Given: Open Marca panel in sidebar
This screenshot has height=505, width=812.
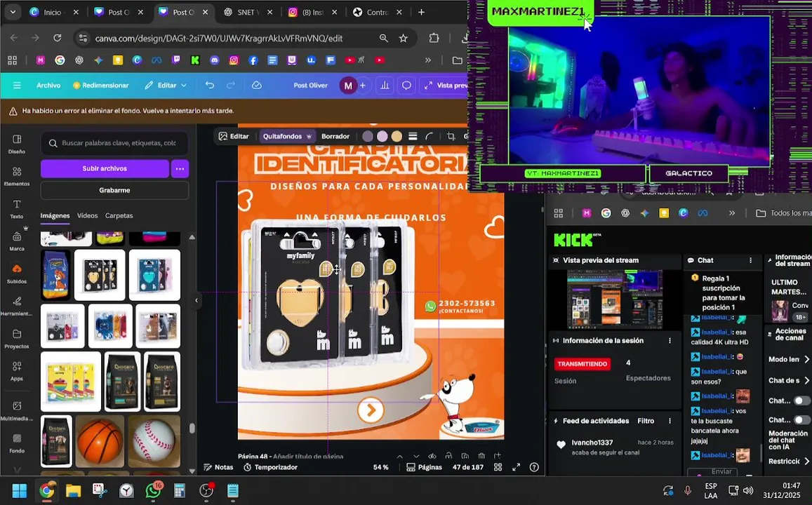Looking at the screenshot, I should point(17,241).
